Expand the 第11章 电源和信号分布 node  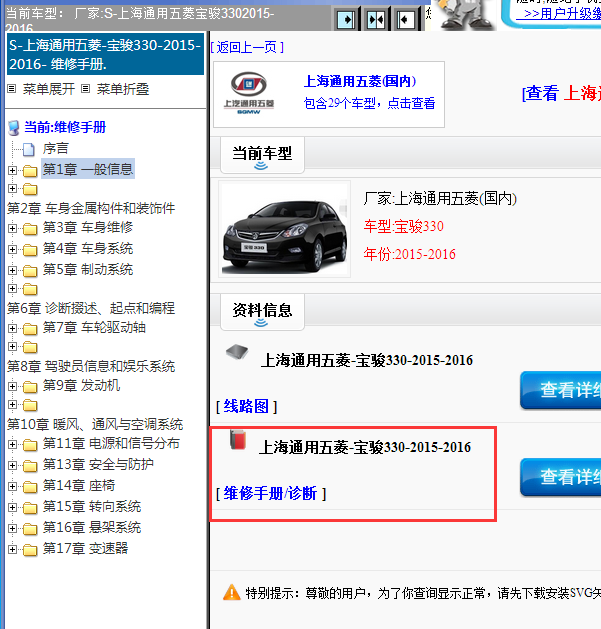[12, 444]
